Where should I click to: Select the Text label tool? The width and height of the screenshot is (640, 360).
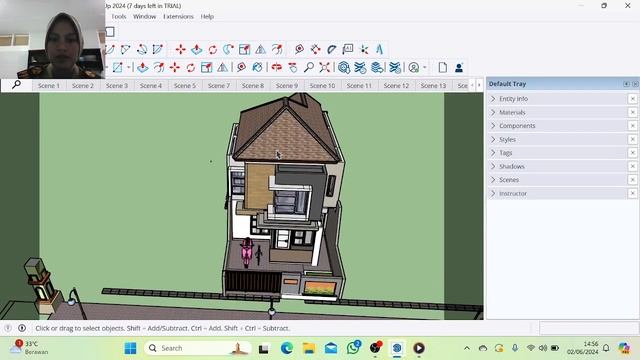pos(348,50)
